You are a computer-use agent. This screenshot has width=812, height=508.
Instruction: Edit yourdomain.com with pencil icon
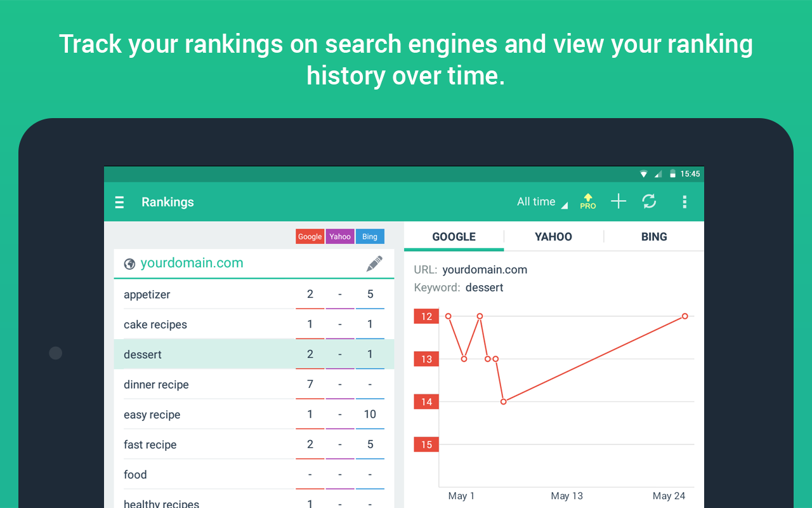[374, 264]
